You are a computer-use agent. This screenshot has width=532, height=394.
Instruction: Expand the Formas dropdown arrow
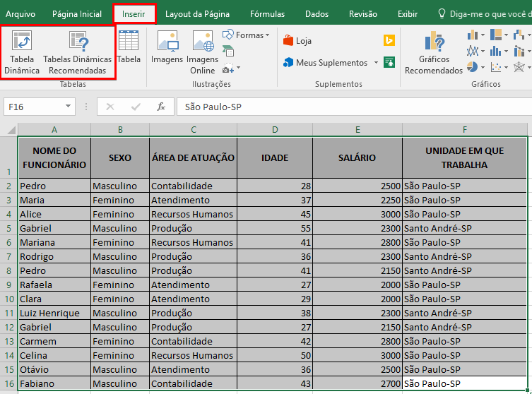(x=268, y=35)
